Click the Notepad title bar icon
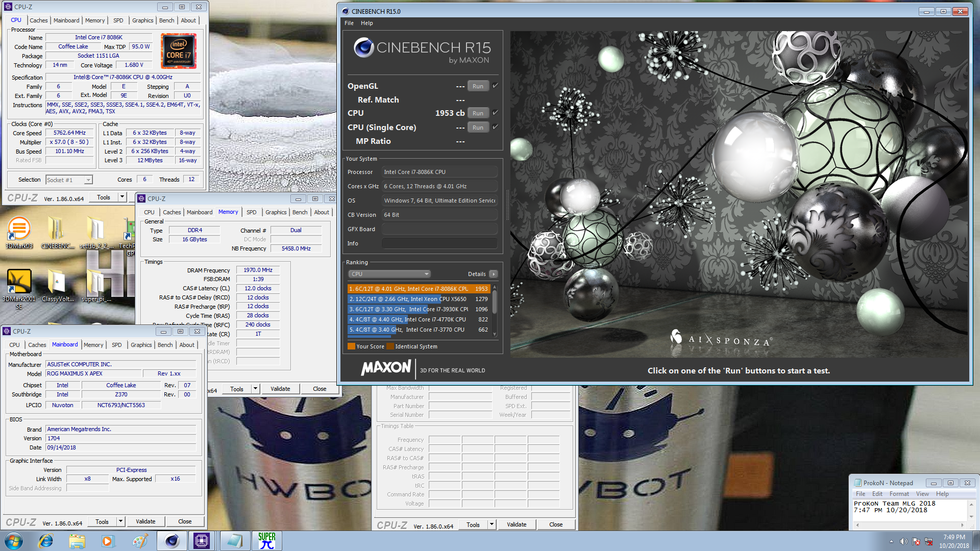 coord(858,483)
